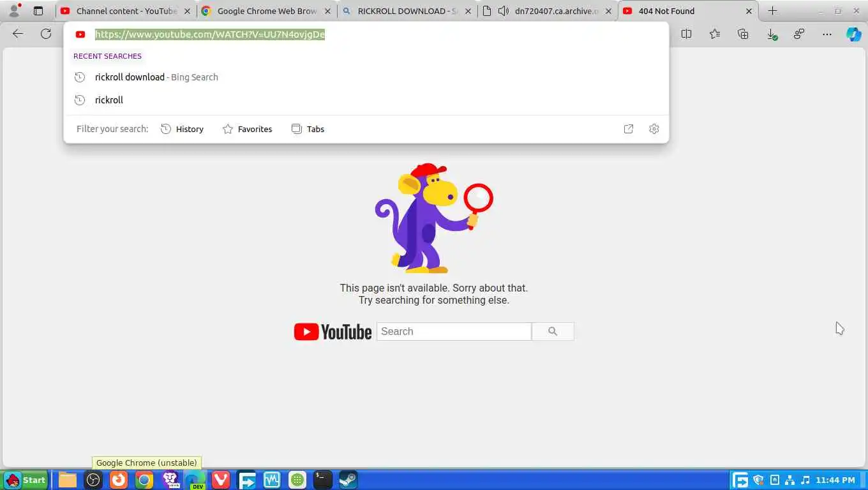Image resolution: width=868 pixels, height=490 pixels.
Task: Launch Steam from taskbar
Action: click(348, 480)
